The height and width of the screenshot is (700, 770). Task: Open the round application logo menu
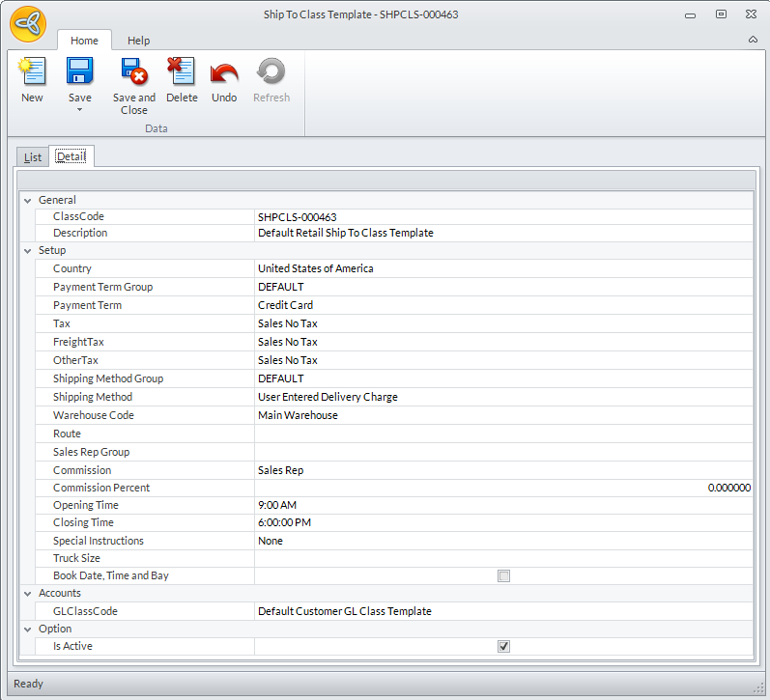pyautogui.click(x=28, y=23)
